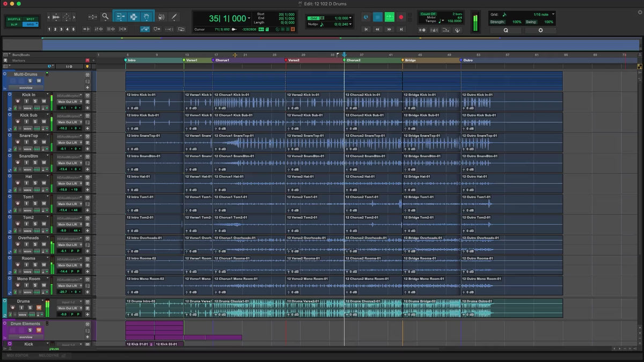Screen dimensions: 644x362
Task: Click the Q quantize button
Action: click(506, 31)
